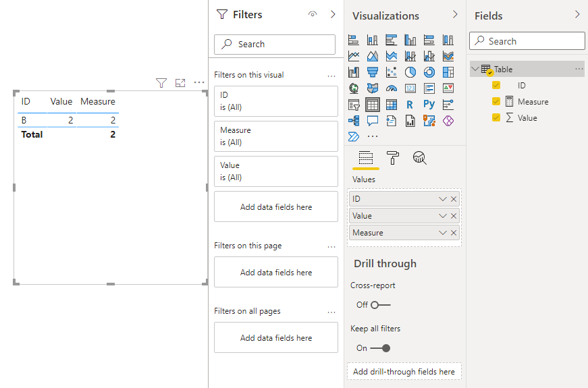The image size is (588, 388).
Task: Collapse the Visualizations pane
Action: (x=455, y=14)
